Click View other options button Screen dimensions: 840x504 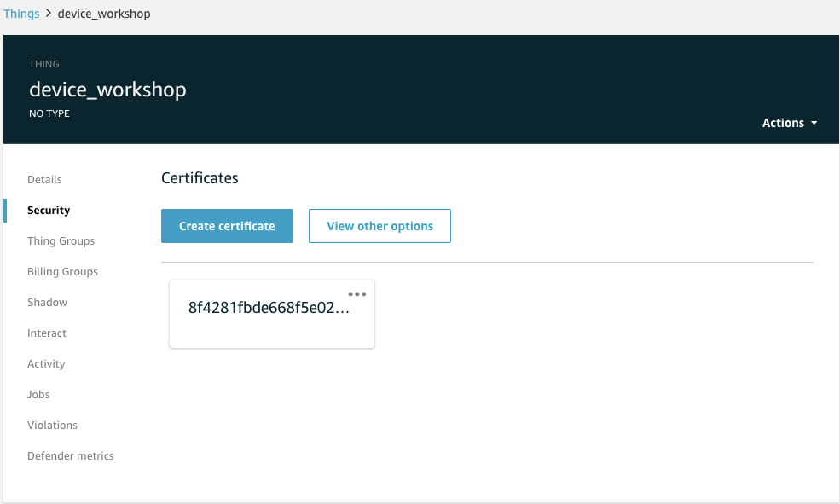[x=379, y=226]
